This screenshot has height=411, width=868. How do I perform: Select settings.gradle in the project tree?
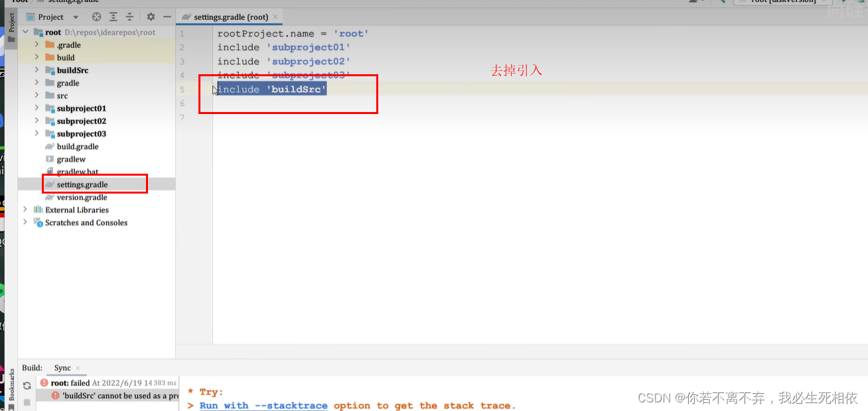click(82, 184)
